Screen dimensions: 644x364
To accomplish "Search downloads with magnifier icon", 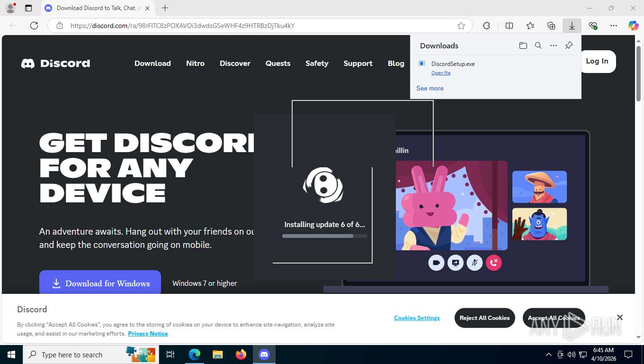I will coord(538,45).
